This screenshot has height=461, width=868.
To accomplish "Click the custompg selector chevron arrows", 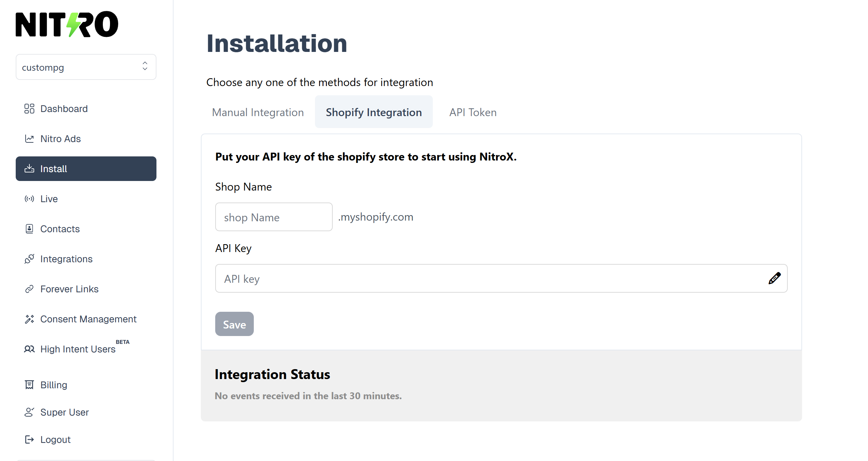I will click(145, 66).
